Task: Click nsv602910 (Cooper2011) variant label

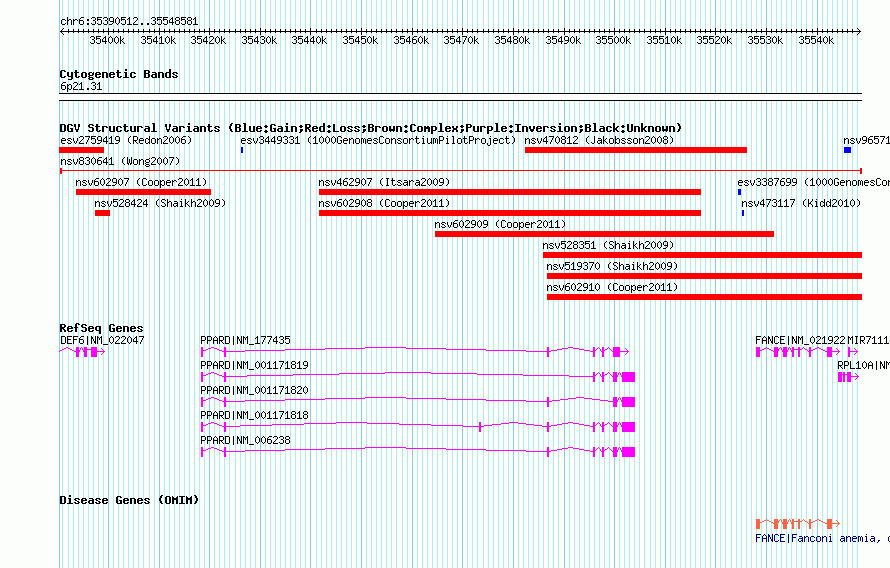Action: point(612,287)
